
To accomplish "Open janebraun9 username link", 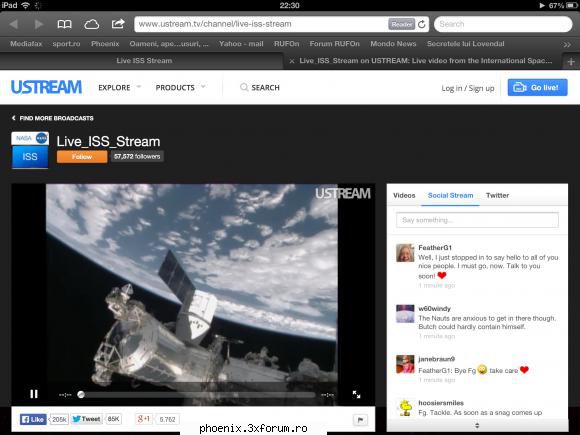I will coord(436,359).
